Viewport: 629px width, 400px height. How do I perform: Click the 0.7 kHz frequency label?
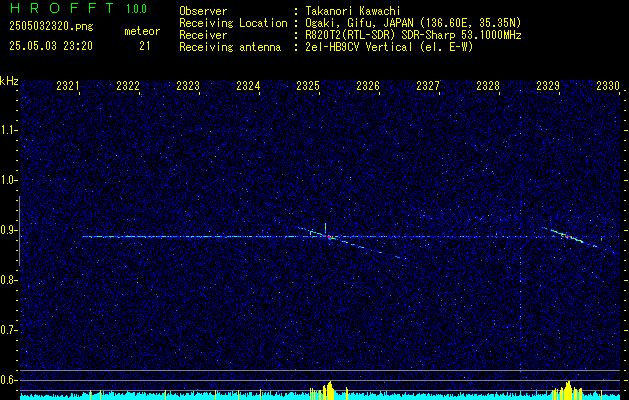[x=9, y=330]
